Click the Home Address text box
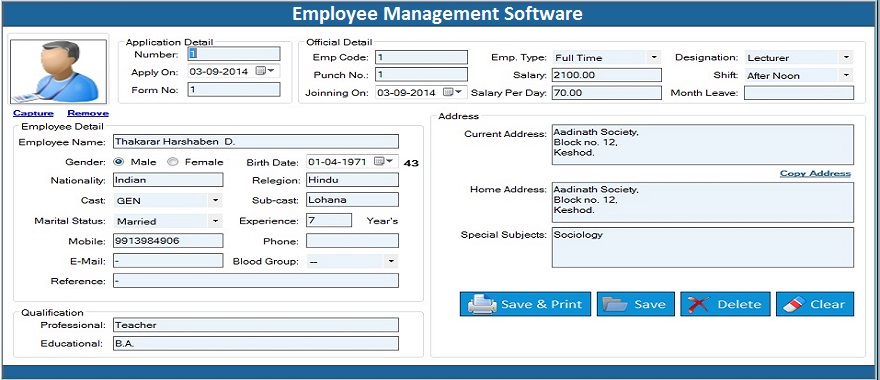This screenshot has height=380, width=880. coord(703,202)
